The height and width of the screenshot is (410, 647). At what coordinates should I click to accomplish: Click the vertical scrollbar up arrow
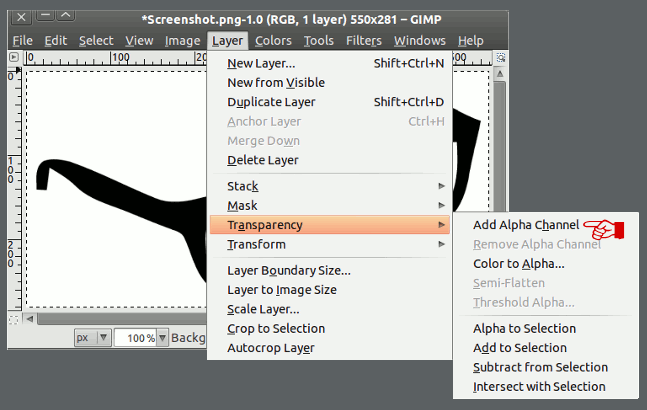pos(500,74)
